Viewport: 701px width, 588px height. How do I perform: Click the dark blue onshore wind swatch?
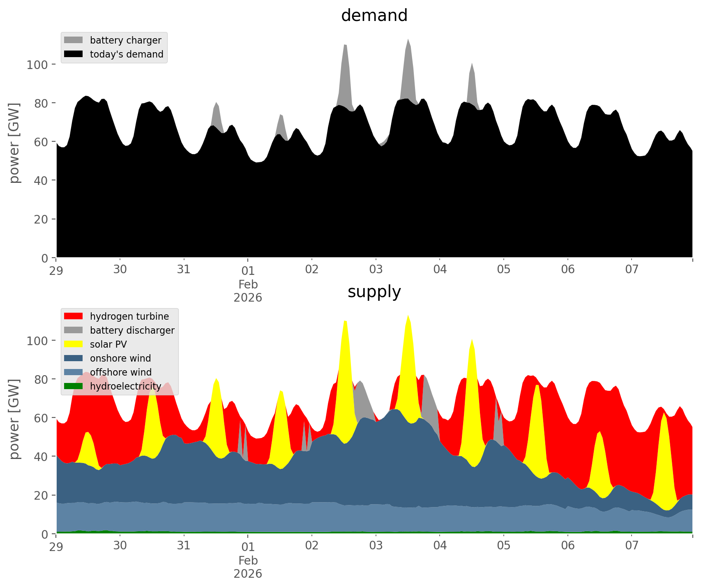click(74, 358)
